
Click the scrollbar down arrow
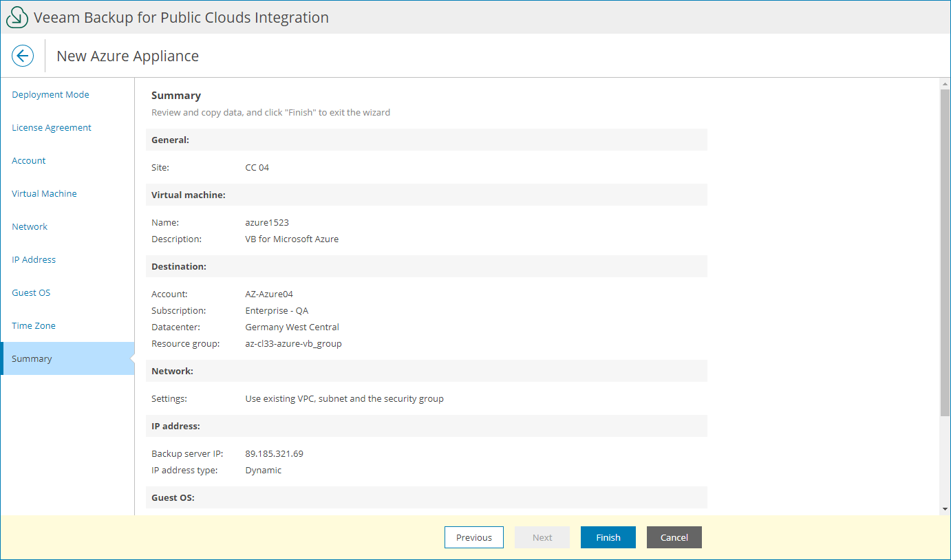click(945, 509)
